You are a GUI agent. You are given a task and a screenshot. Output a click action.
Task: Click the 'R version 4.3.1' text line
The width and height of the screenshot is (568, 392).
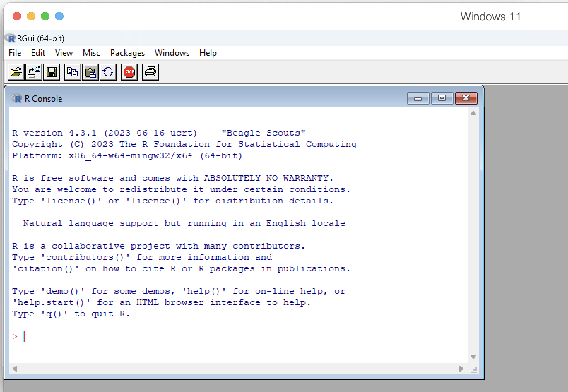coord(159,133)
